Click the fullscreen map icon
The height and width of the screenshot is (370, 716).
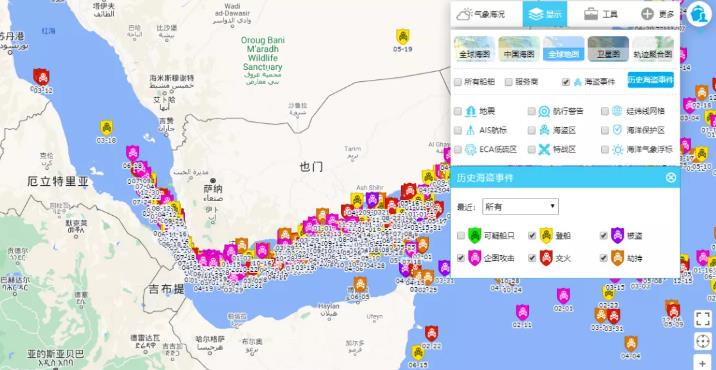pyautogui.click(x=703, y=319)
